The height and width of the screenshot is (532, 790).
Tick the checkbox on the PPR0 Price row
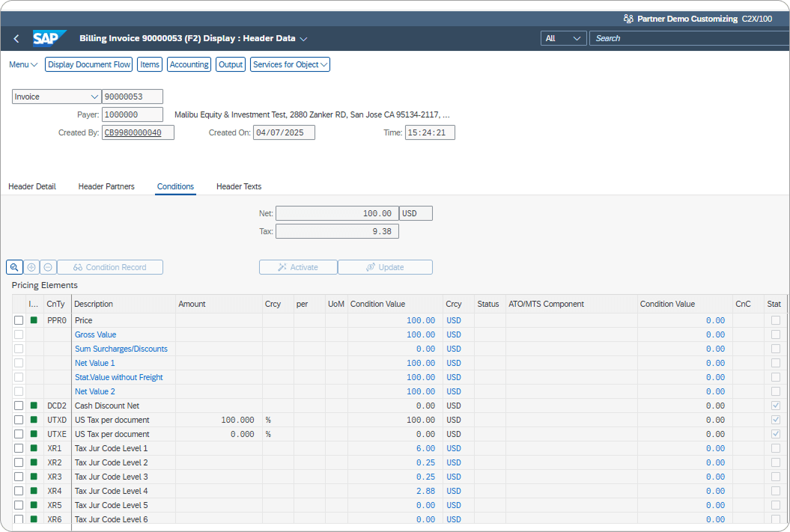point(18,320)
